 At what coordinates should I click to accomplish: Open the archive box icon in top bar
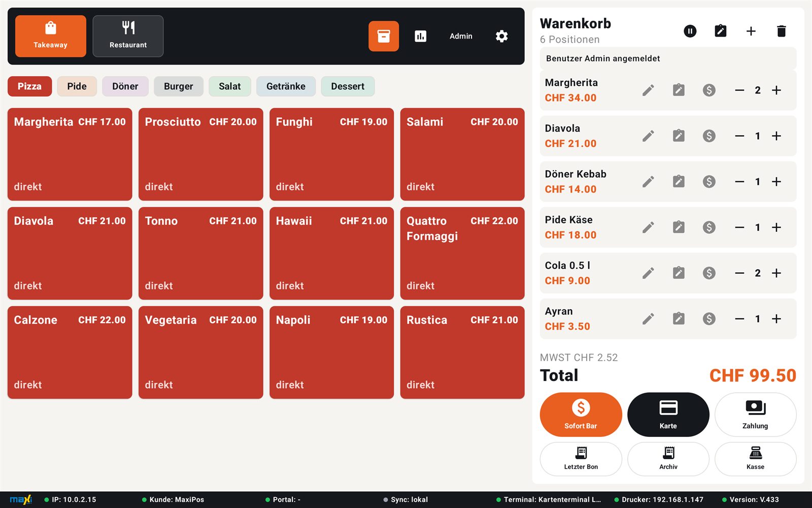[384, 36]
